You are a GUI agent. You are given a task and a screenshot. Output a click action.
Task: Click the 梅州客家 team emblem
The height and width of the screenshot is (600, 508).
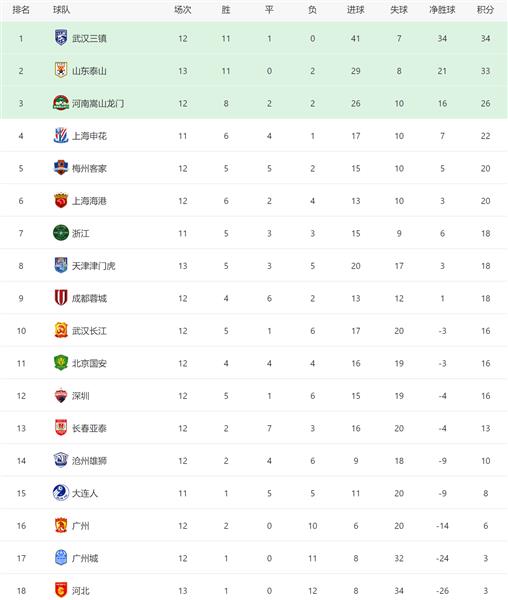[x=61, y=168]
